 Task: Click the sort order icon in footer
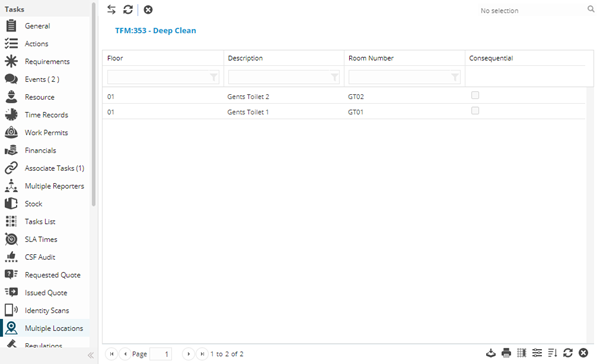pyautogui.click(x=552, y=353)
